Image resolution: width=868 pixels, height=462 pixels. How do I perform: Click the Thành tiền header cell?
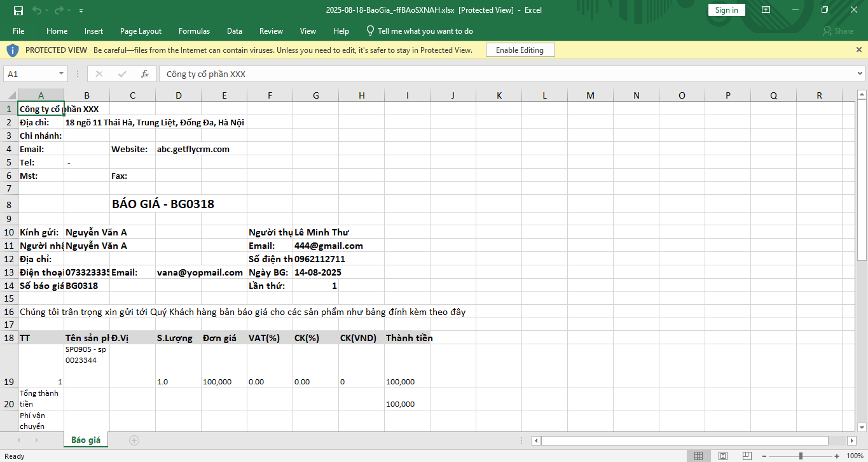(408, 338)
